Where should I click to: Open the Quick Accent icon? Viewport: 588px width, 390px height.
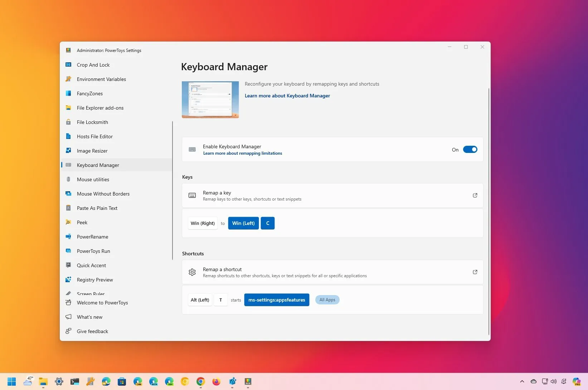(x=68, y=265)
